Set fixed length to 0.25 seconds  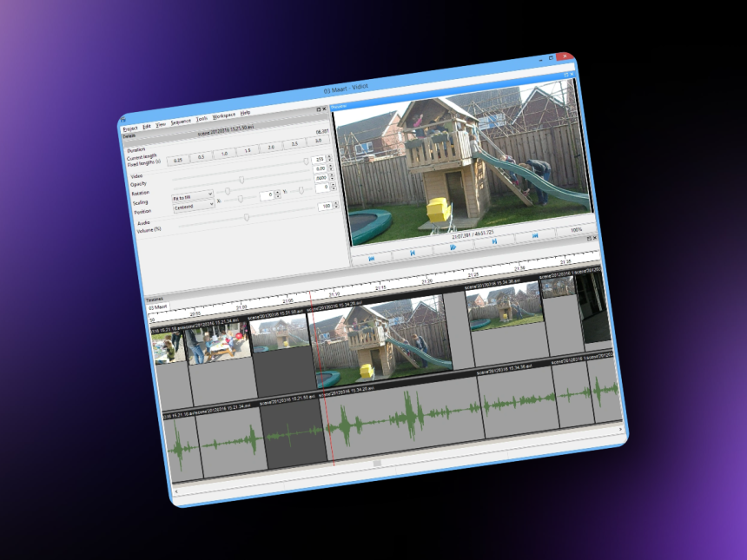(x=176, y=159)
